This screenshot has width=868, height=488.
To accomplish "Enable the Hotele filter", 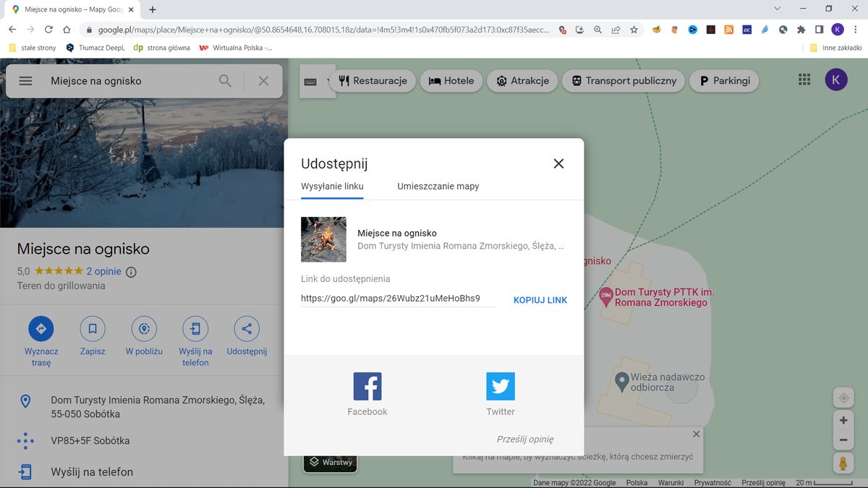I will coord(451,81).
